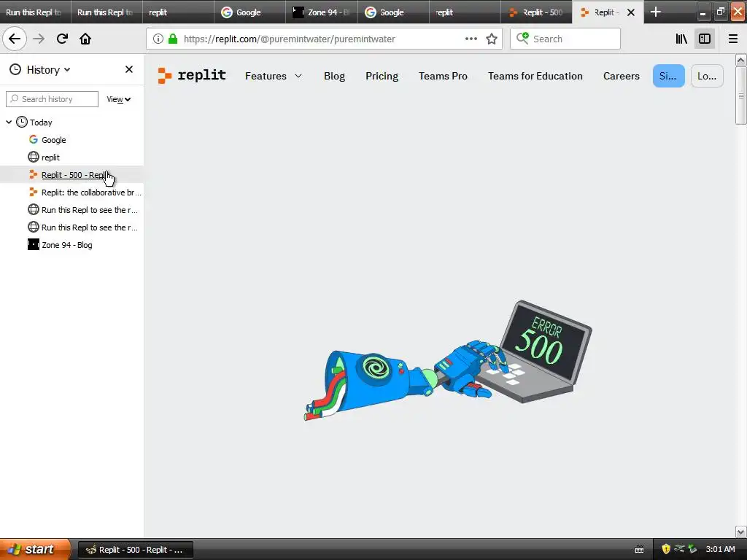Click the security shield tray icon
This screenshot has width=747, height=560.
tap(666, 549)
